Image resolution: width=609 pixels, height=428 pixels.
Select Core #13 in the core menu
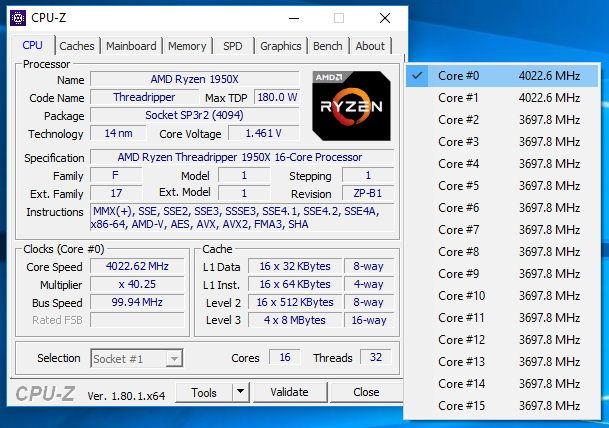pyautogui.click(x=502, y=362)
